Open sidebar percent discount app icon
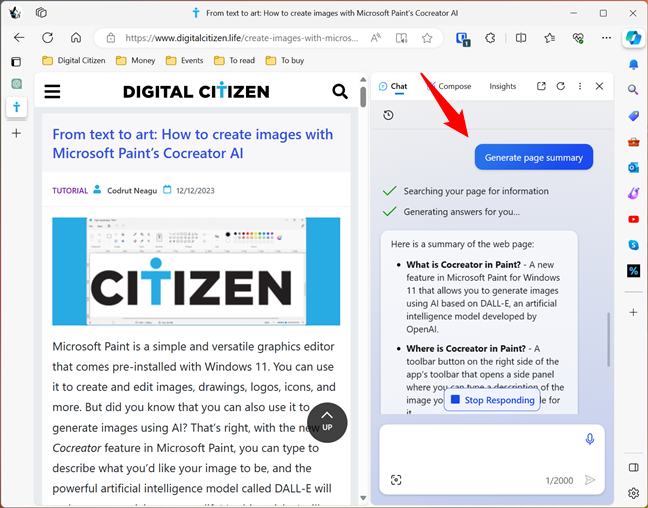 633,271
